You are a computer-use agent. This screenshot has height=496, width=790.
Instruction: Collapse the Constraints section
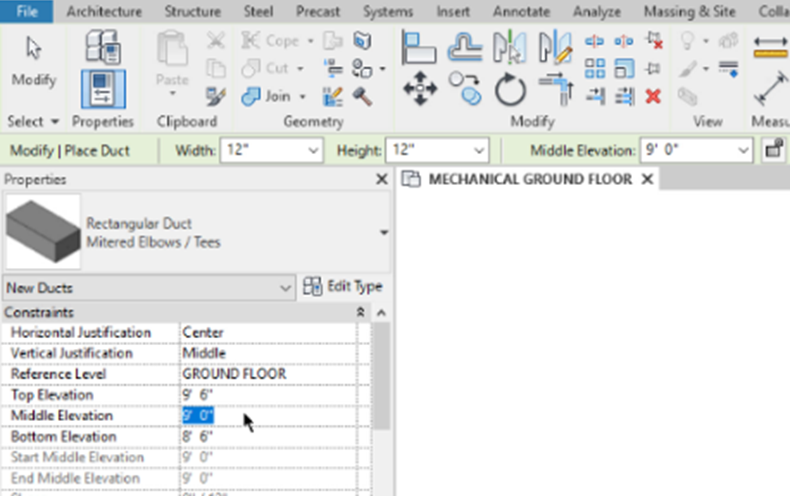tap(360, 313)
